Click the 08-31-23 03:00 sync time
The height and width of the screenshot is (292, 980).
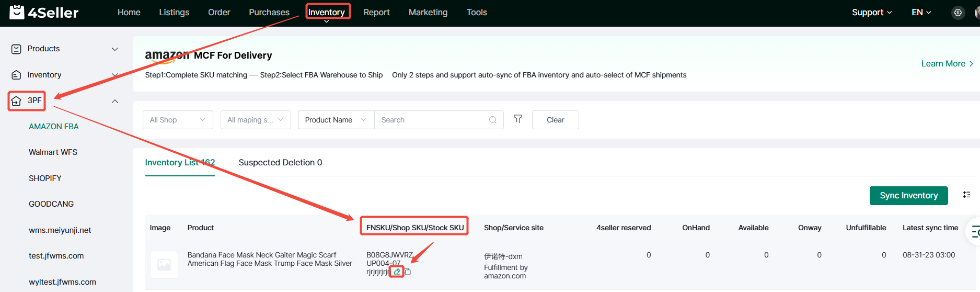pos(929,255)
